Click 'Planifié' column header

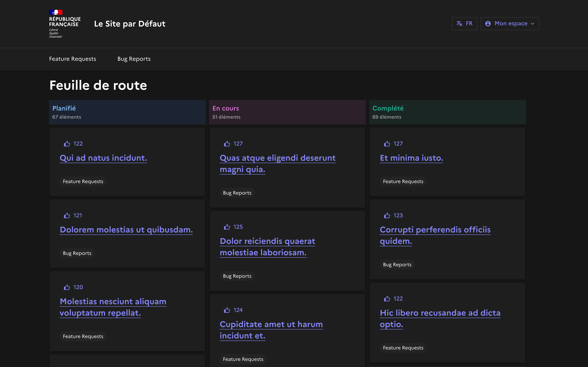coord(64,108)
